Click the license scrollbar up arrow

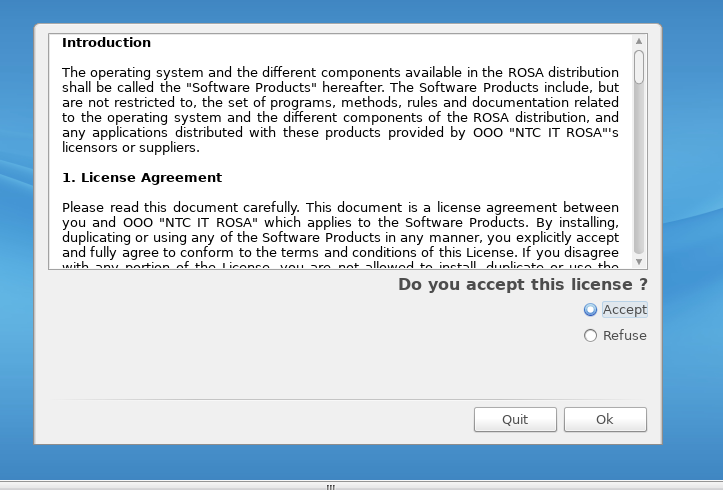(x=639, y=41)
